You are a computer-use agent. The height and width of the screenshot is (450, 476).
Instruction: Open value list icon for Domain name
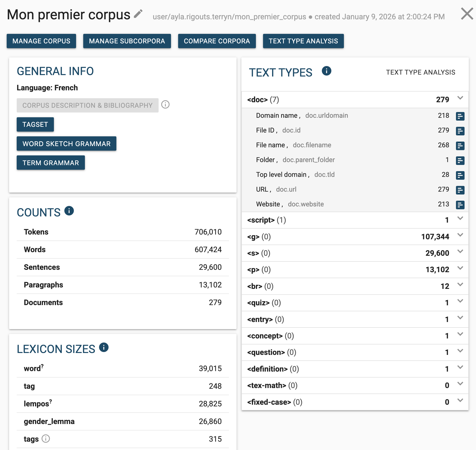tap(460, 116)
